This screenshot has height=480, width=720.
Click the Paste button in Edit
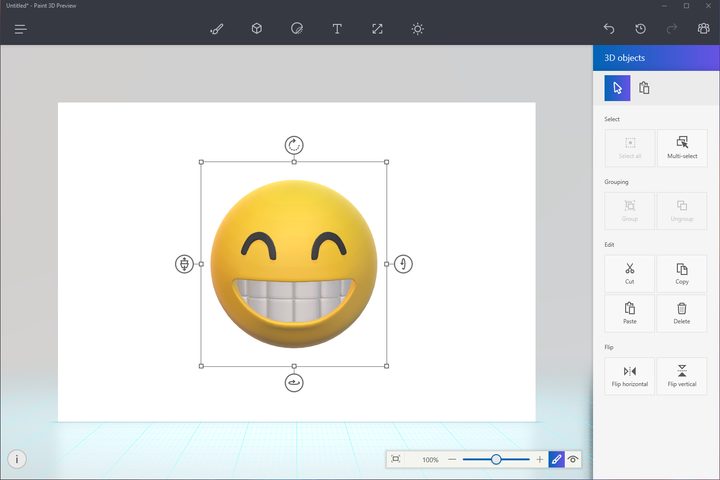coord(630,313)
